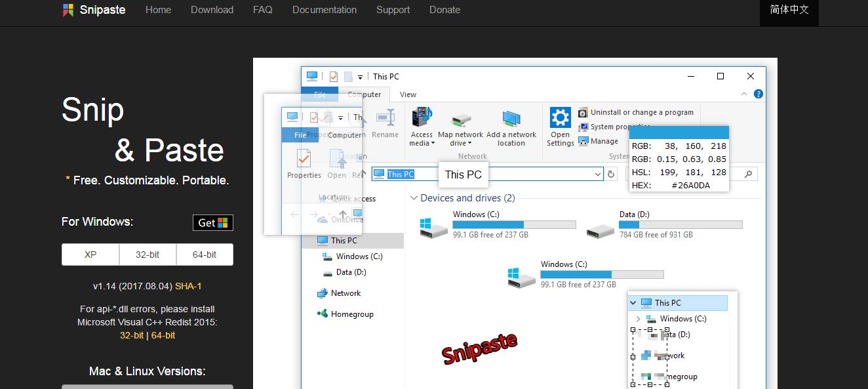
Task: Collapse the This PC tree node
Action: click(633, 303)
